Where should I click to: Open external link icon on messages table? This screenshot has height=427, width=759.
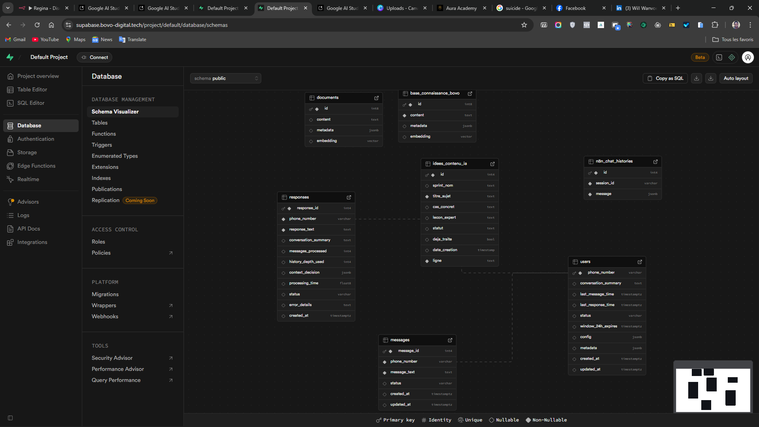point(450,340)
